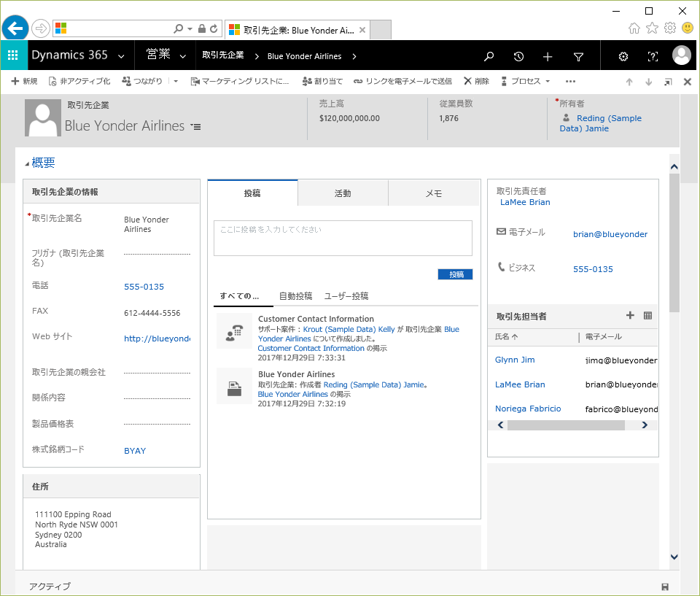700x596 pixels.
Task: Collapse the 概要 section
Action: (27, 164)
